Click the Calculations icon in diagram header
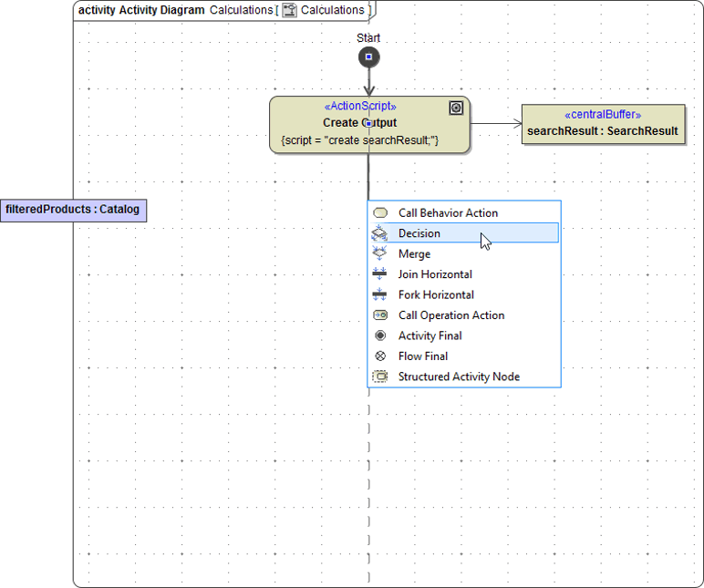 pyautogui.click(x=289, y=11)
